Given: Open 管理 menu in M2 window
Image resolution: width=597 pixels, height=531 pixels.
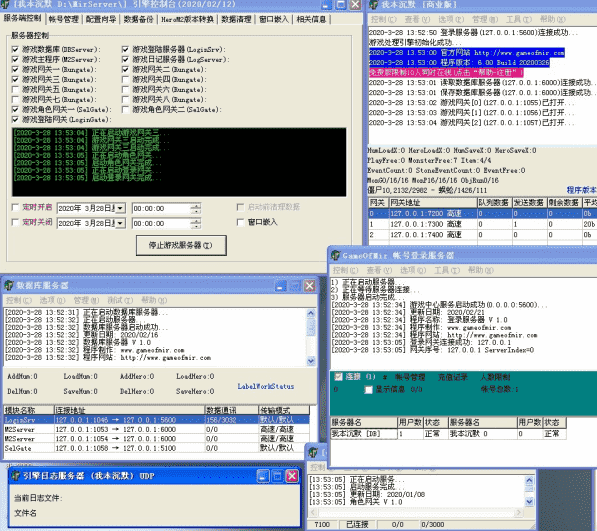Looking at the screenshot, I should pos(485,19).
